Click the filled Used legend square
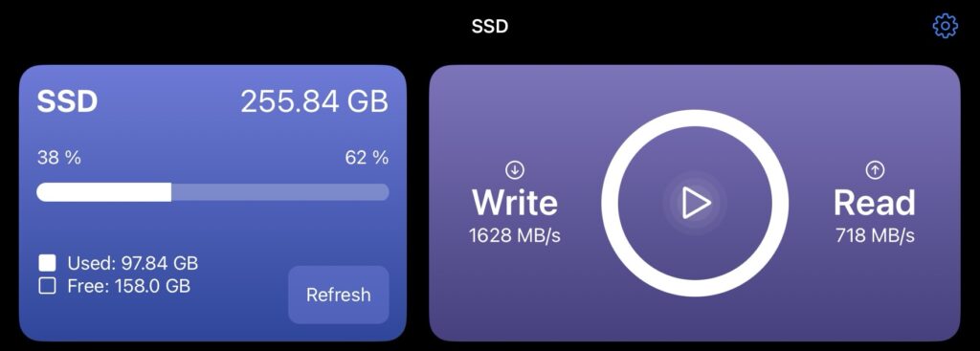 [x=47, y=263]
